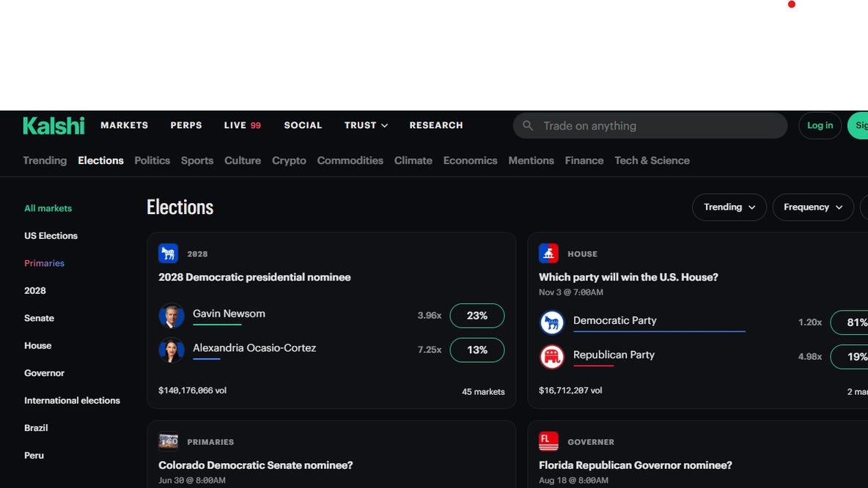Switch to the Finance tab
This screenshot has width=868, height=488.
pyautogui.click(x=584, y=160)
